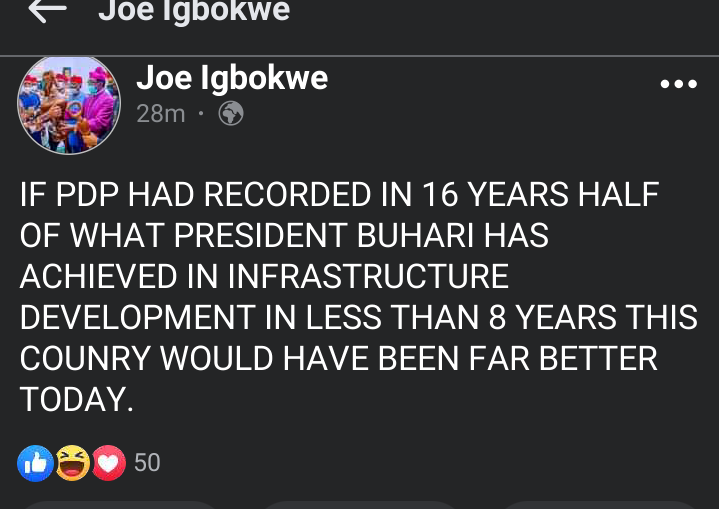Viewport: 719px width, 509px height.
Task: Tap the 'ACHIEVED IN INFRASTRUCTURE' line
Action: (264, 276)
